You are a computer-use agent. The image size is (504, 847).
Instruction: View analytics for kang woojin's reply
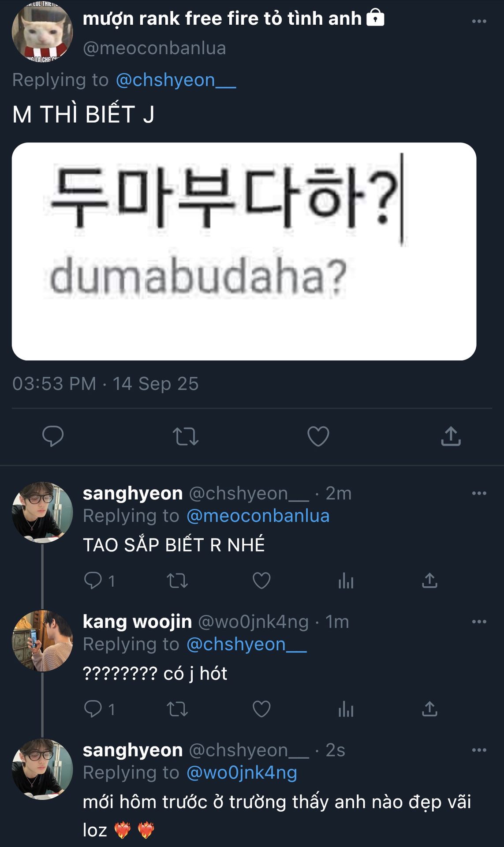346,709
